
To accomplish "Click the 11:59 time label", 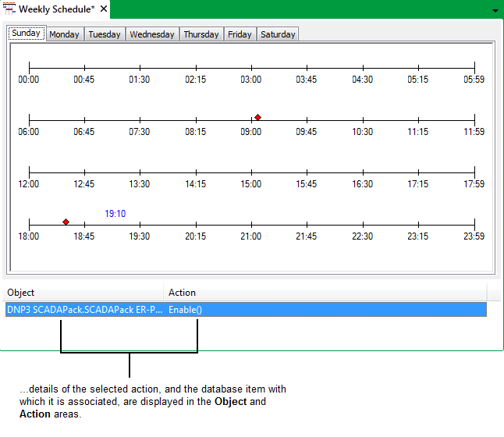I will 474,132.
